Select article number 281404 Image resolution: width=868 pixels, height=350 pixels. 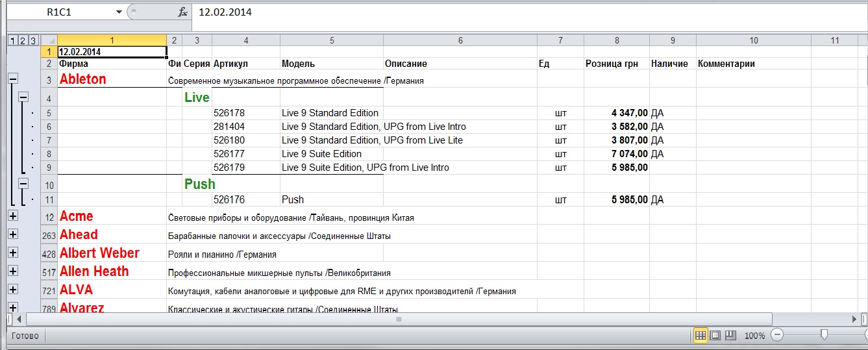coord(246,127)
